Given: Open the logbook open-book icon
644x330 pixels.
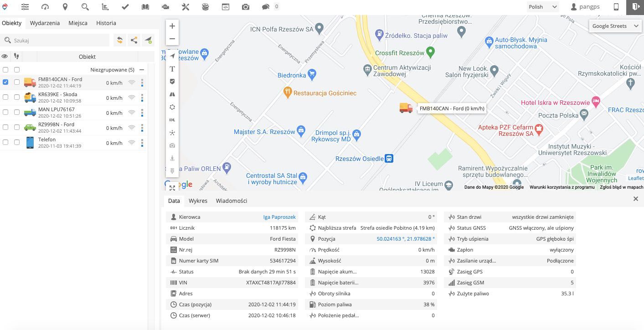Looking at the screenshot, I should 145,7.
